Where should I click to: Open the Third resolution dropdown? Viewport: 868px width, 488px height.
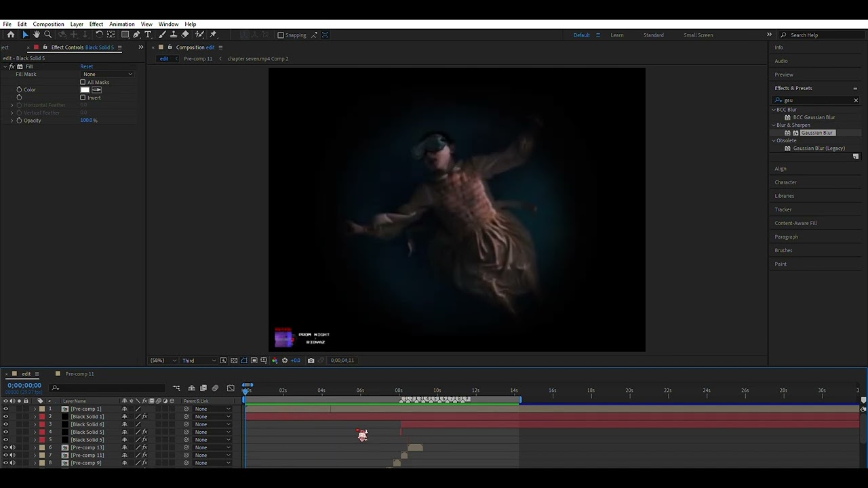click(199, 361)
